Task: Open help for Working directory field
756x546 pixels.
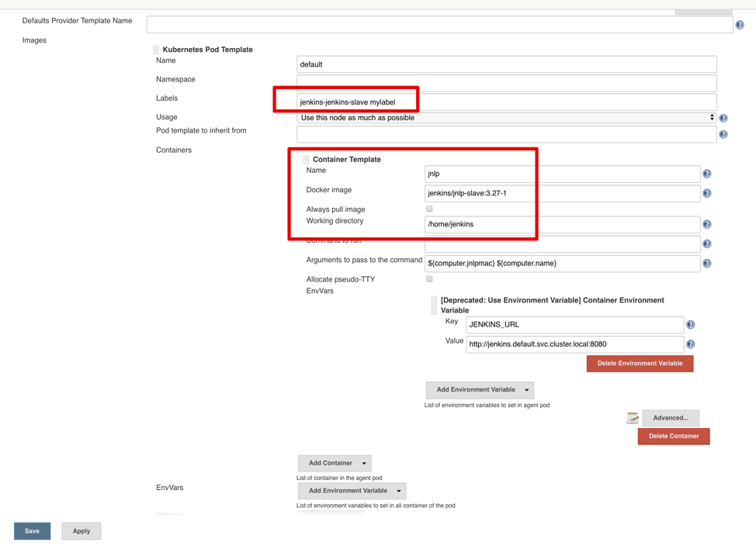Action: coord(707,224)
